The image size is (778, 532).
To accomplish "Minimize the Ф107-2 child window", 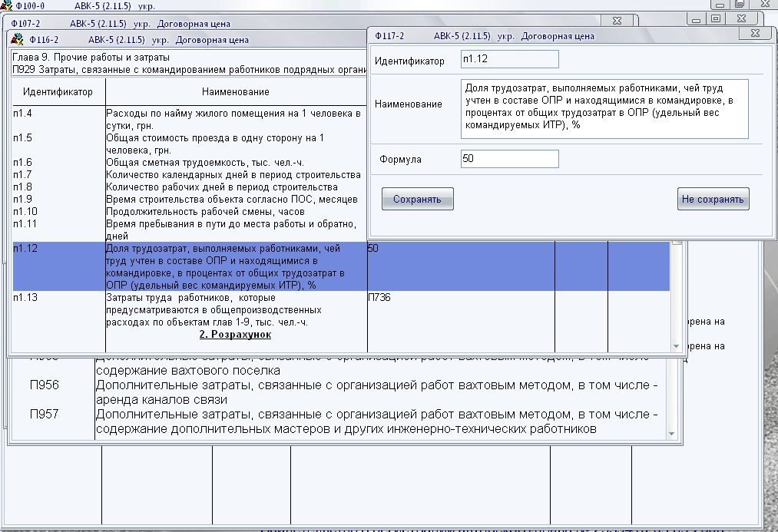I will [x=696, y=19].
